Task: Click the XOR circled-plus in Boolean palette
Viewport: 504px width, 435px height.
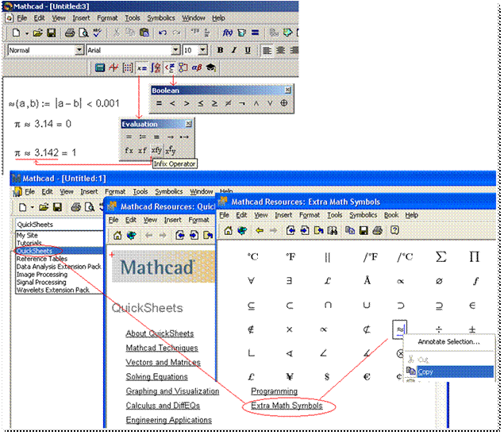Action: (x=284, y=103)
